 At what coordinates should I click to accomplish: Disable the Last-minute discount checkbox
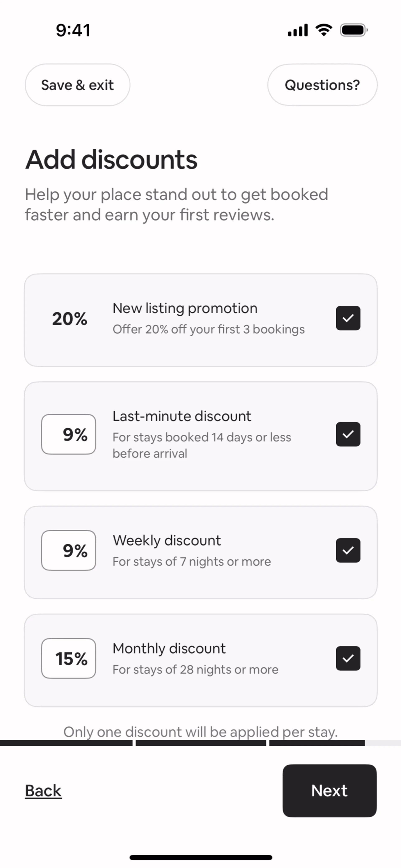348,434
